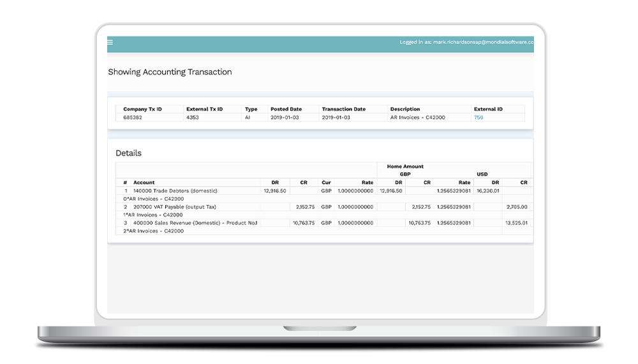
Task: Click Company Tx ID value 685382
Action: pyautogui.click(x=132, y=117)
